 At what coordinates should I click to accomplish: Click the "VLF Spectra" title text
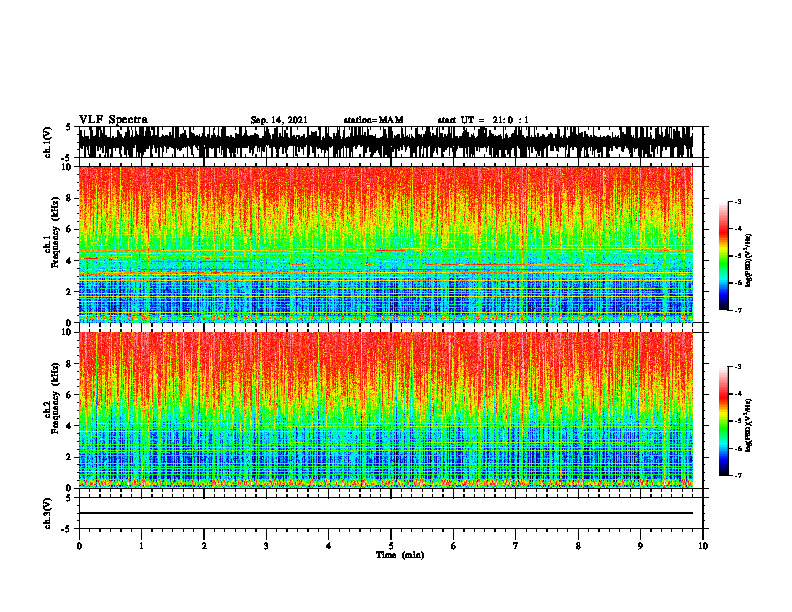pos(113,120)
